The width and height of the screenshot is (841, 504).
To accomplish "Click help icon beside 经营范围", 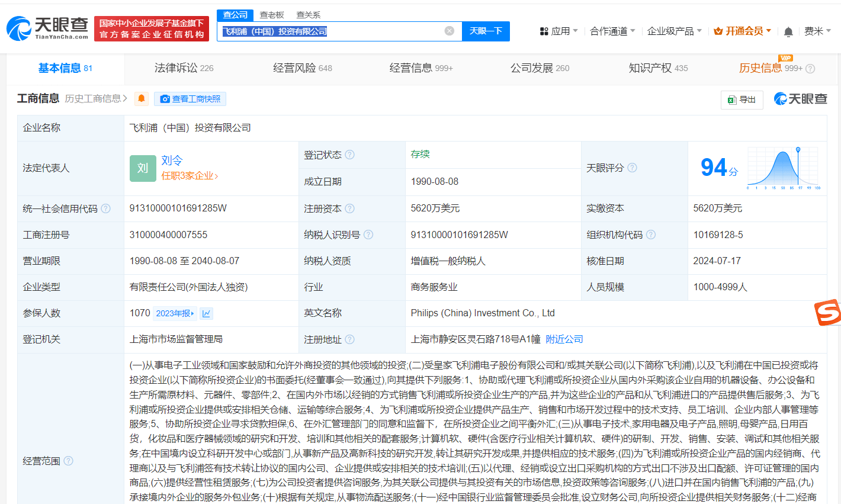I will (69, 461).
